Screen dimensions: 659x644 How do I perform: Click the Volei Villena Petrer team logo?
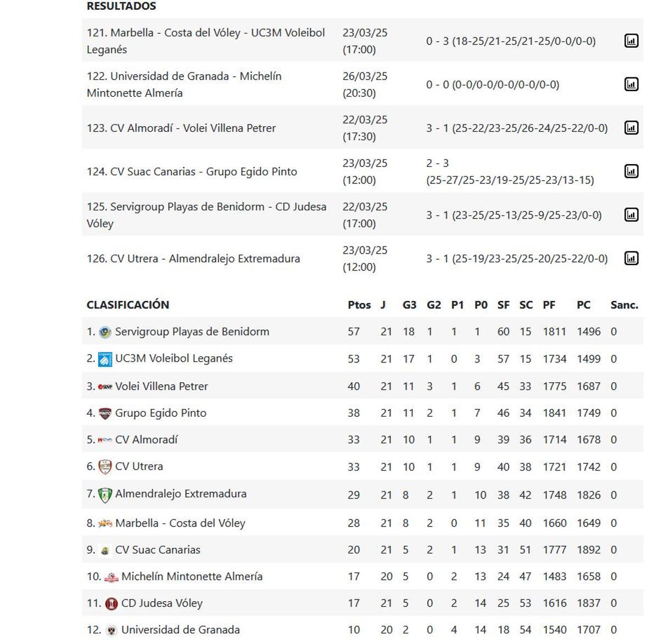[105, 386]
